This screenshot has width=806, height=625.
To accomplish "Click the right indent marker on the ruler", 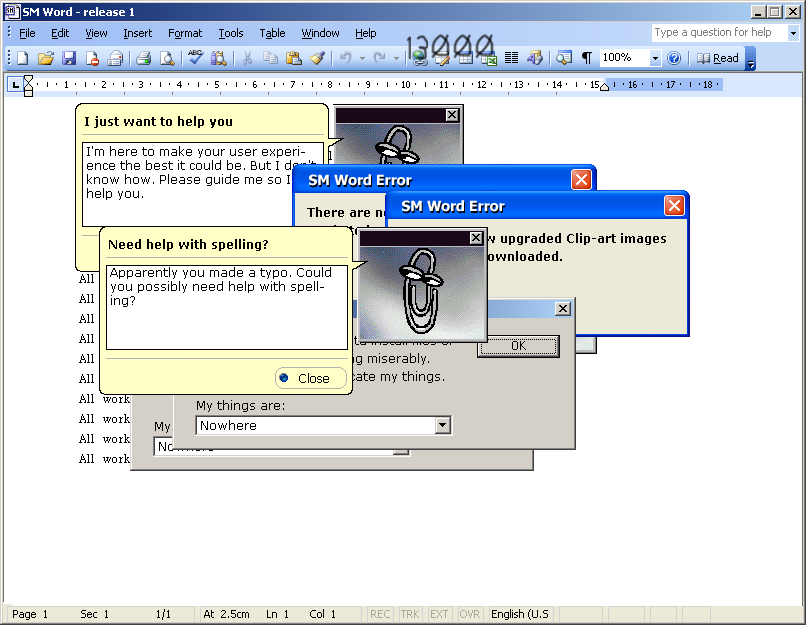I will tap(604, 87).
